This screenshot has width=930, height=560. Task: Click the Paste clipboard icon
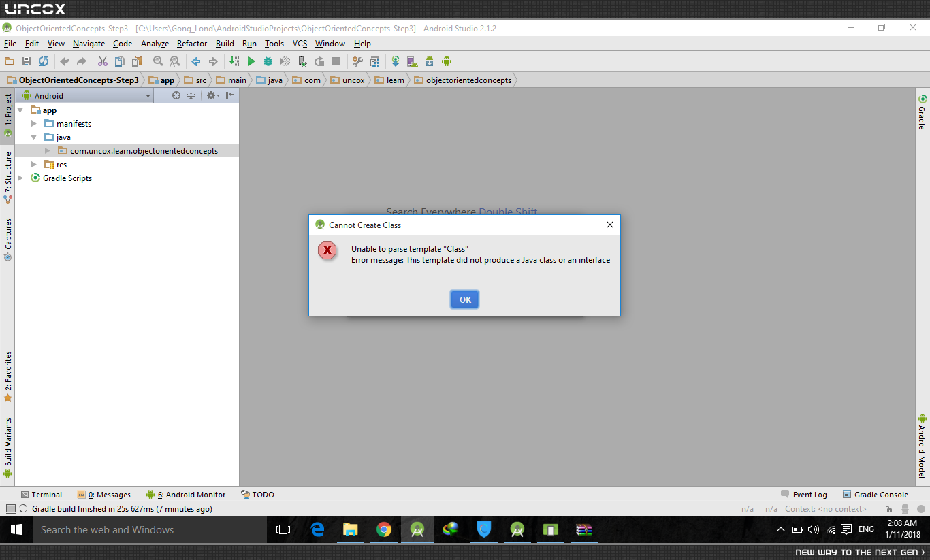(x=137, y=61)
